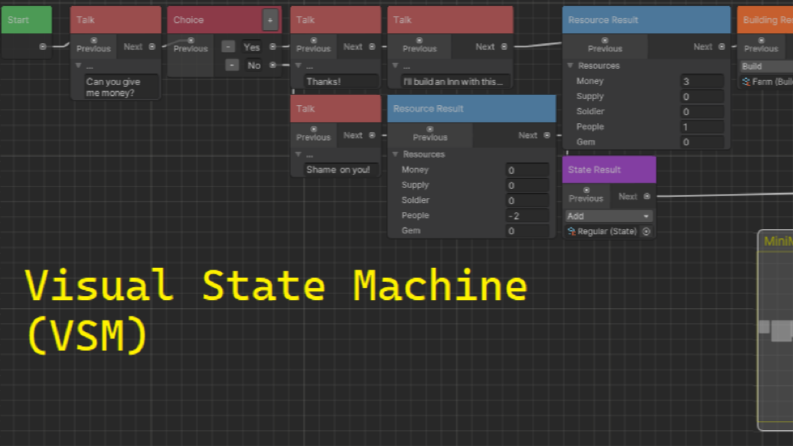Edit the 'Thanks!' dialogue text field
Image resolution: width=793 pixels, height=446 pixels.
point(341,81)
